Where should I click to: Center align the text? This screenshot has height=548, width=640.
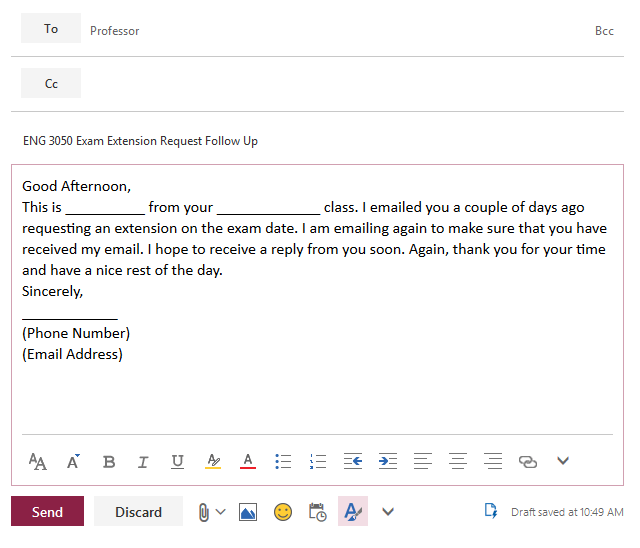(x=458, y=461)
